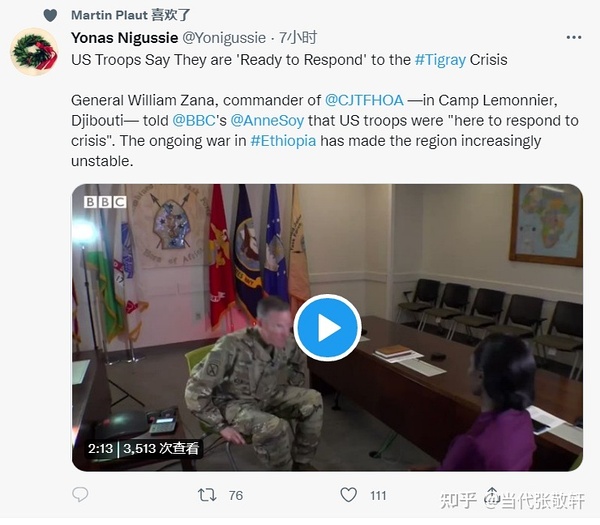Open Yonas Nigussie's display name

coord(125,38)
